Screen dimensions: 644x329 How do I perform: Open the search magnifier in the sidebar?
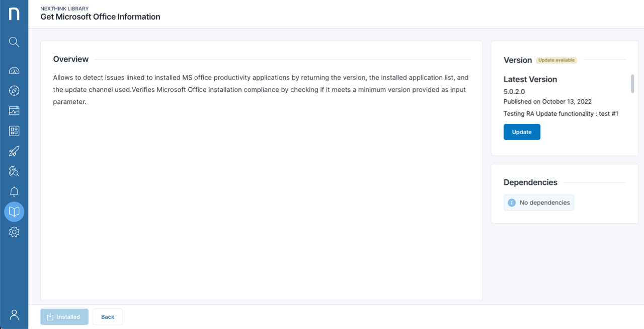click(x=14, y=42)
